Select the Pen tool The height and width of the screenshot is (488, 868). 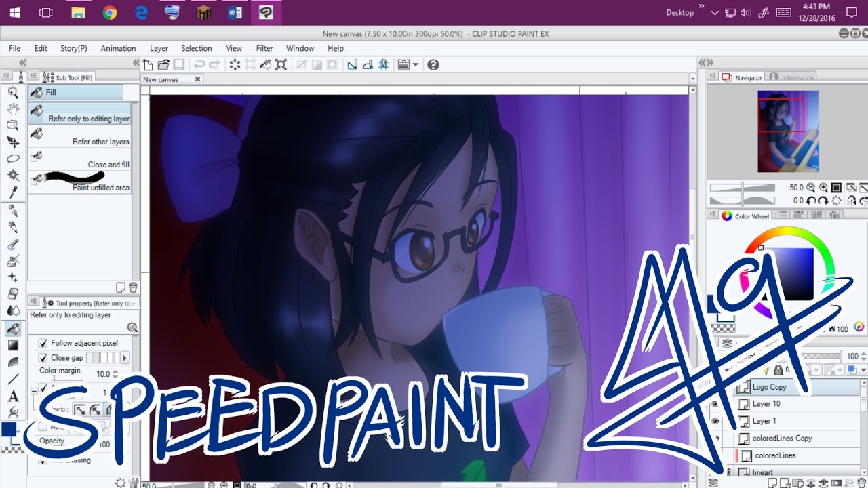click(13, 211)
